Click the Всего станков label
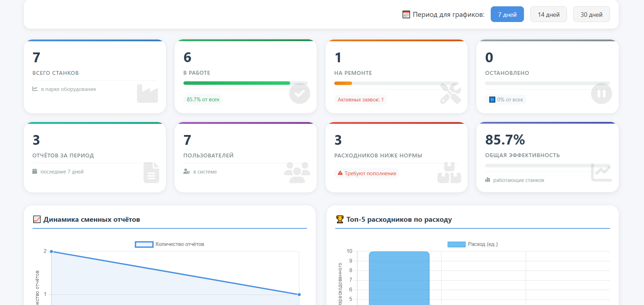Screen dimensions: 644x305 [x=55, y=73]
